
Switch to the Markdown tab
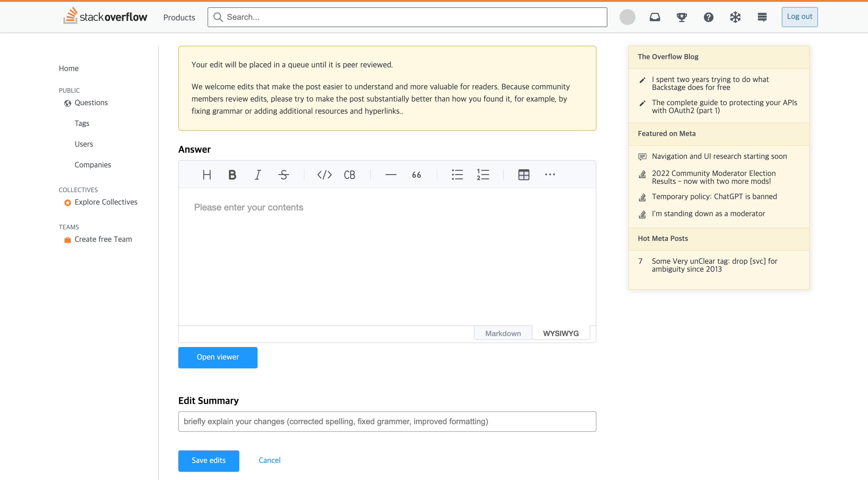tap(503, 333)
